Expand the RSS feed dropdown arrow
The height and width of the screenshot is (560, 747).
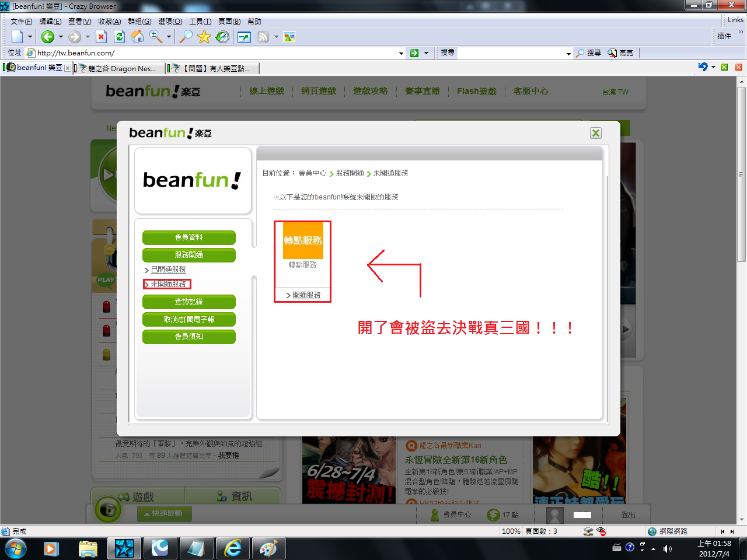click(276, 37)
